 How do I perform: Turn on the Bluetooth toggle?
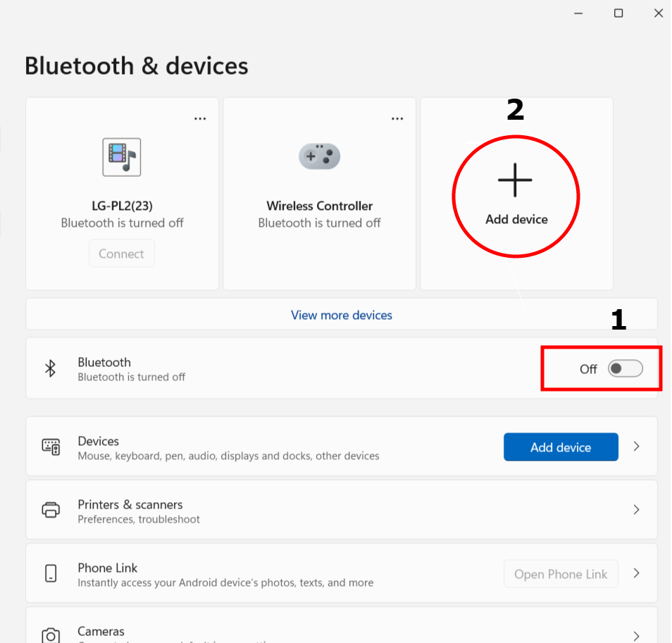coord(625,368)
